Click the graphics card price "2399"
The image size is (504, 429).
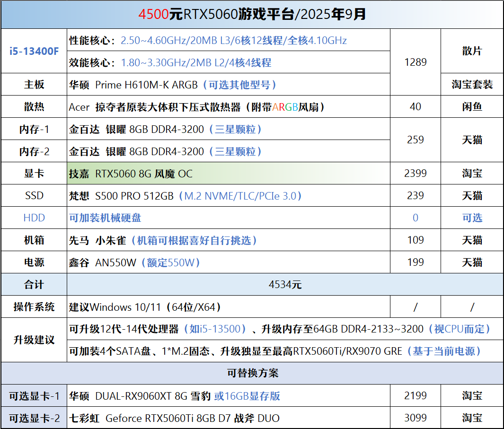pos(416,174)
